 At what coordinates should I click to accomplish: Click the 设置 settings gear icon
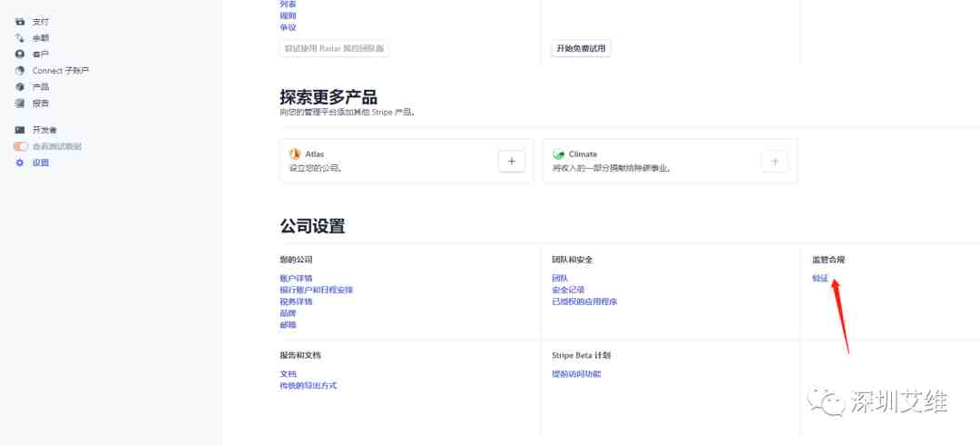point(20,163)
